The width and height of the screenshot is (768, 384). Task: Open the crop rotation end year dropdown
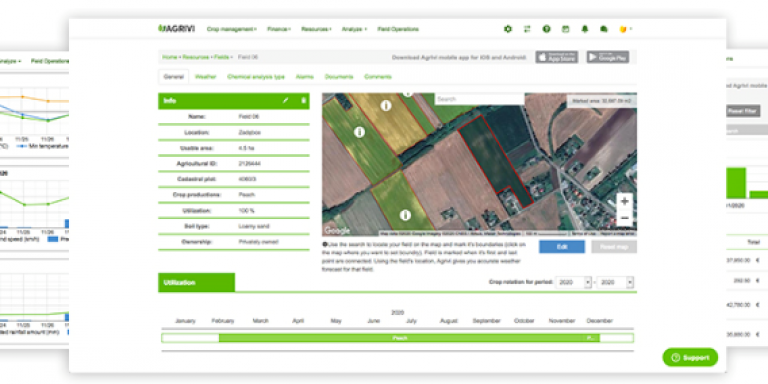tap(616, 283)
